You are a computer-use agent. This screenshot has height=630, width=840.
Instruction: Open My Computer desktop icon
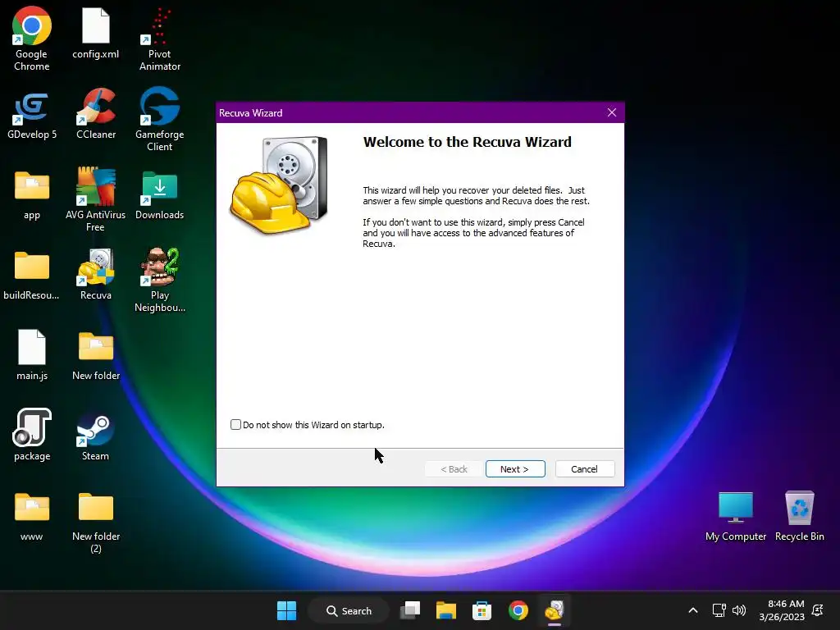click(x=736, y=517)
